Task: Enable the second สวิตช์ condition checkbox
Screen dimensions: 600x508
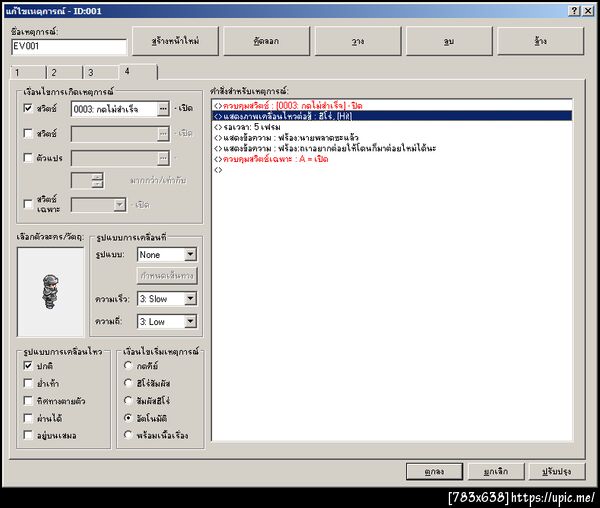Action: coord(28,133)
